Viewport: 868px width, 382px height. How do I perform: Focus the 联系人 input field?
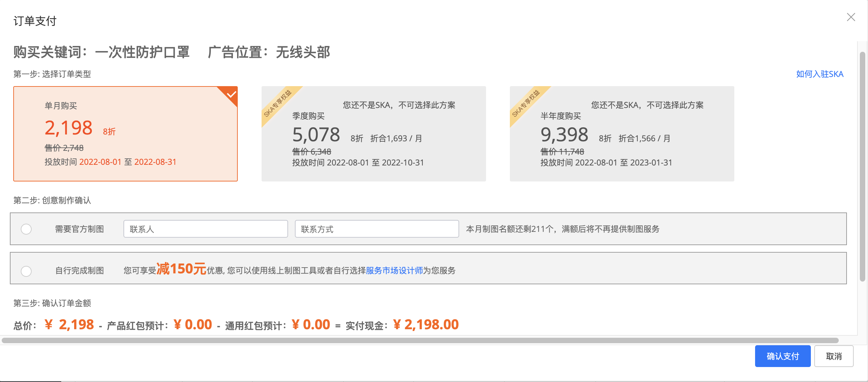[x=205, y=229]
